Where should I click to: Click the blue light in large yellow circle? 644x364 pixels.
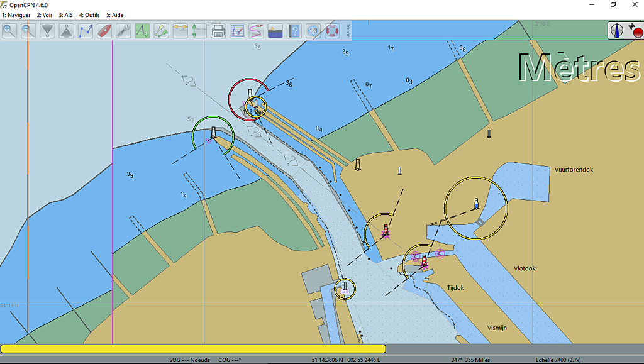(x=477, y=203)
